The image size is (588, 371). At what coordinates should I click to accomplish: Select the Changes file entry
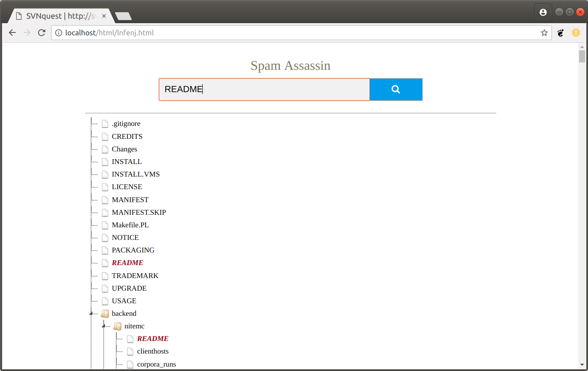point(124,149)
